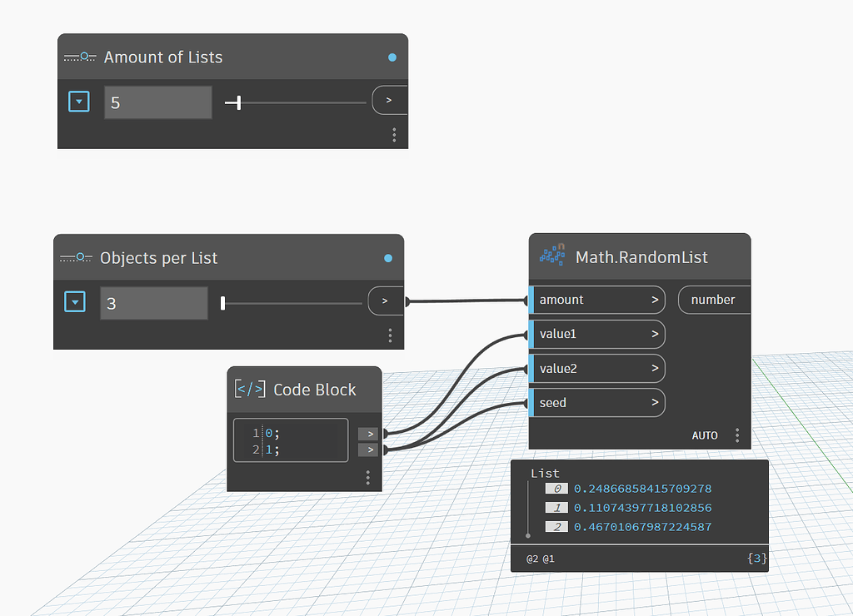Open the three-dot options menu on the Code Block
The image size is (853, 616).
(367, 477)
